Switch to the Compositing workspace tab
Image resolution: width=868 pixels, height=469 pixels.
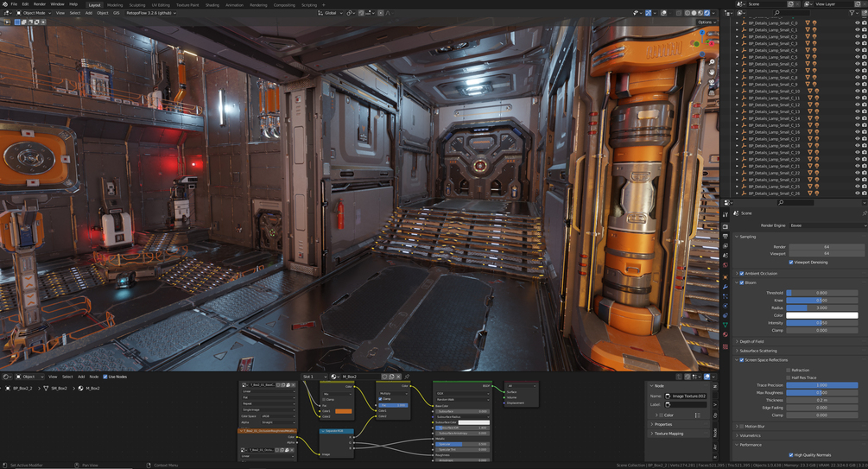(x=284, y=5)
